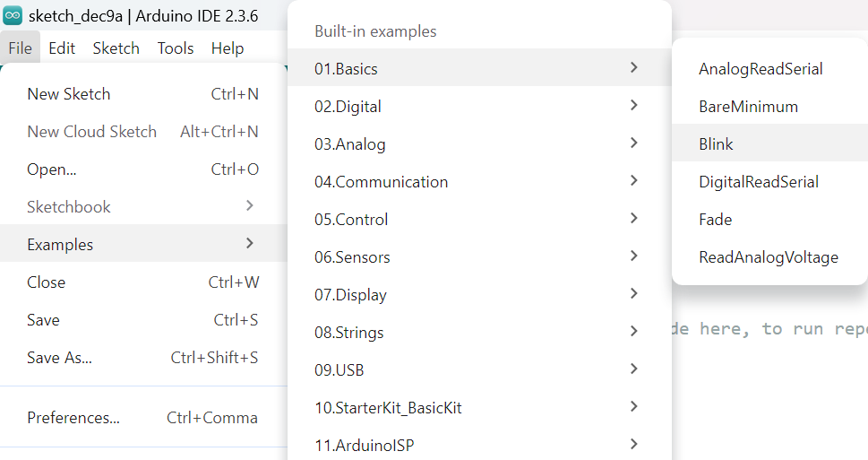Open the 10.StarterKit_BasicKit submenu
This screenshot has width=868, height=460.
pos(388,408)
